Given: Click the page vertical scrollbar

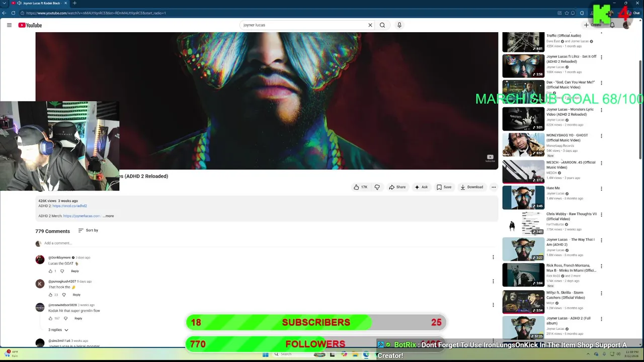Looking at the screenshot, I should click(x=640, y=111).
